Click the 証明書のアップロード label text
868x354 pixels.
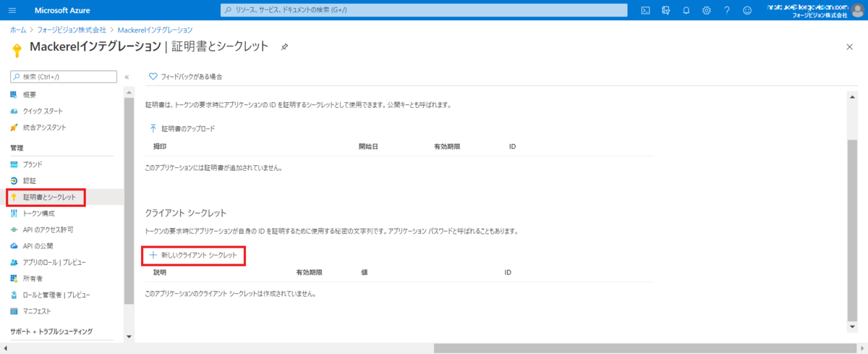(188, 128)
